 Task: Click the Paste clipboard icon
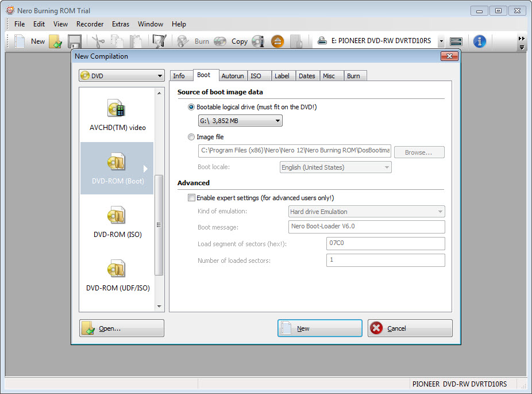pos(136,41)
